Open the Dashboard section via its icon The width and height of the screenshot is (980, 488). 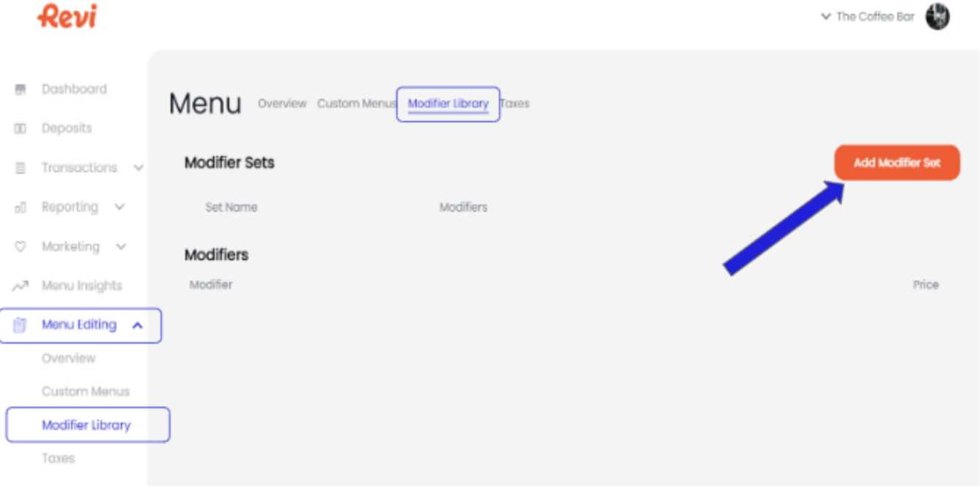19,89
